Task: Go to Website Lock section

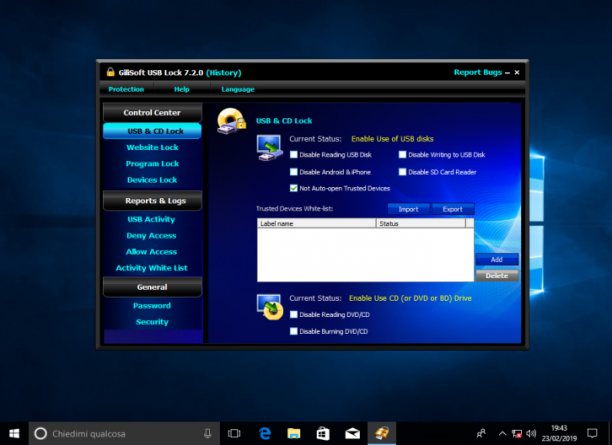Action: pos(152,147)
